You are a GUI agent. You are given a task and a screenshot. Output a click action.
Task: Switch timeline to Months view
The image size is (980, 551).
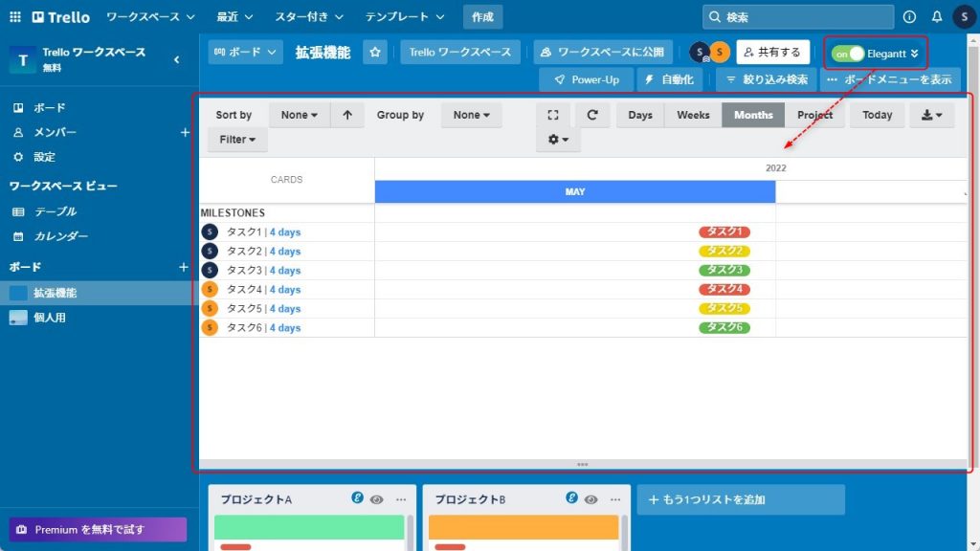tap(753, 115)
